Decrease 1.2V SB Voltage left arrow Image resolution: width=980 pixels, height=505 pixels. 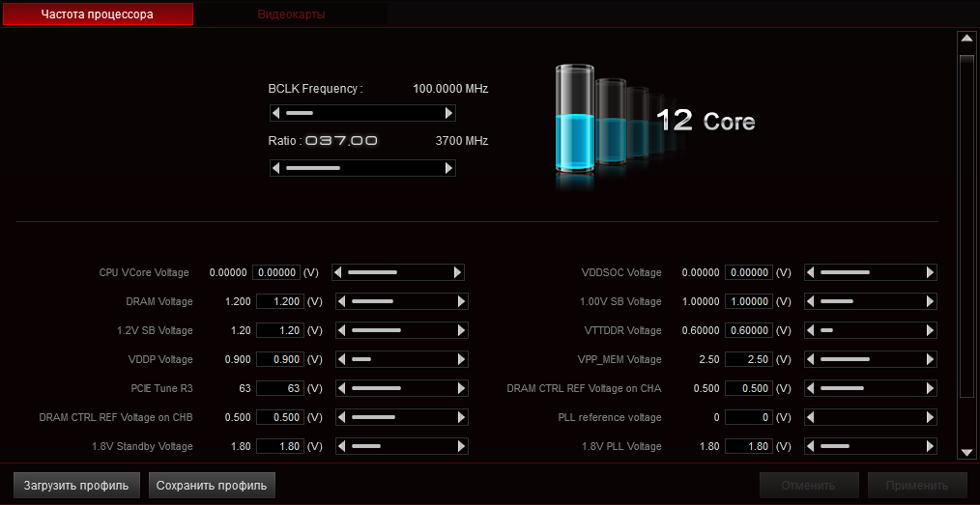point(342,330)
